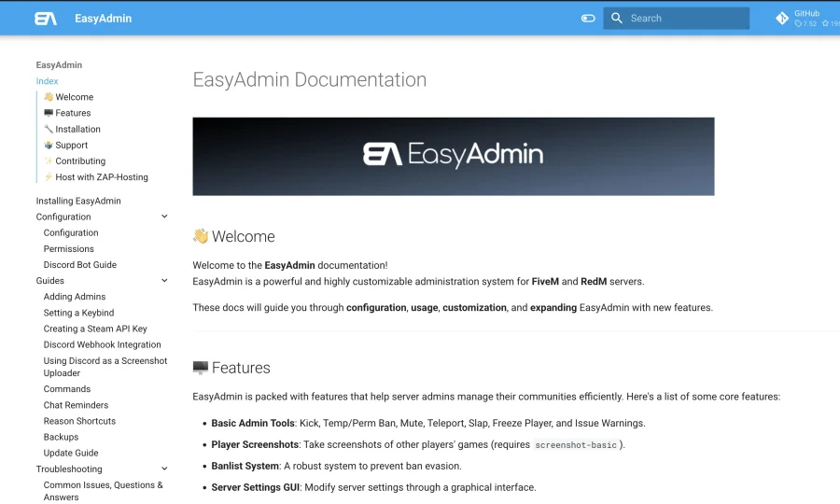
Task: Click the person icon beside Support
Action: tap(49, 145)
